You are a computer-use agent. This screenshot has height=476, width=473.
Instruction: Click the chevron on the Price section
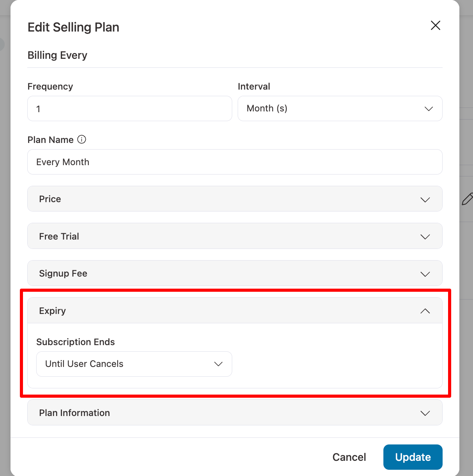(425, 199)
